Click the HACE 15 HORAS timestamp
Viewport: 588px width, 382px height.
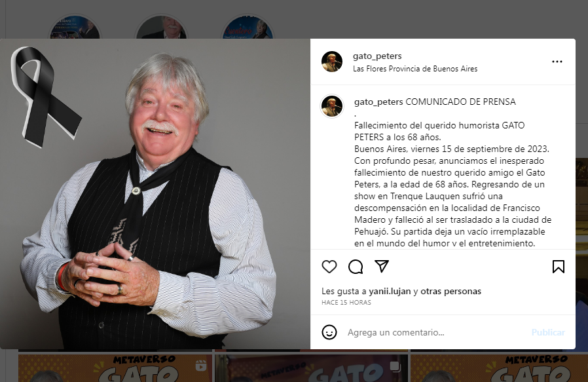pyautogui.click(x=346, y=303)
